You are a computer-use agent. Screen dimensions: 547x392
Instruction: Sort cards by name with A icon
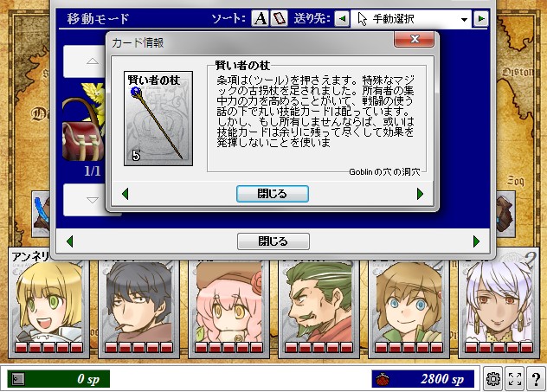(260, 18)
